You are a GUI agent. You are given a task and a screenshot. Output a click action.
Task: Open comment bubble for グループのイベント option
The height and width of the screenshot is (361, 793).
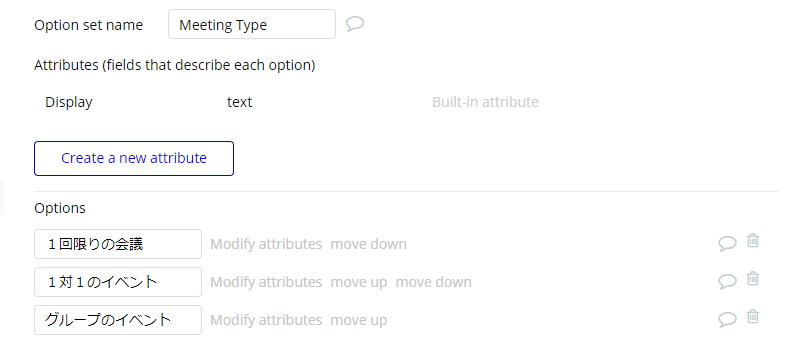click(x=727, y=320)
